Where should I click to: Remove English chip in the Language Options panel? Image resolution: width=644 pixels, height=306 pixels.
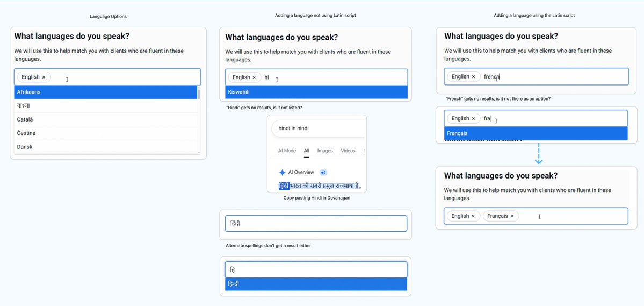tap(44, 77)
